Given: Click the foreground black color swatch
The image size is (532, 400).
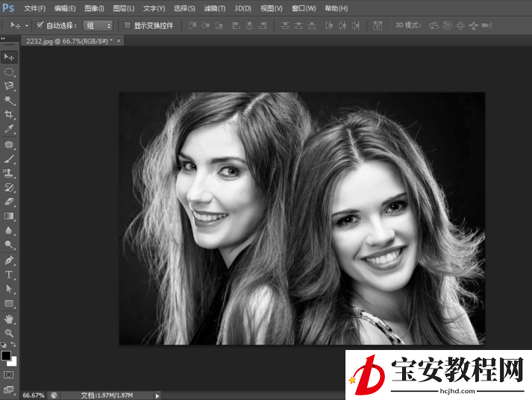Looking at the screenshot, I should point(5,355).
